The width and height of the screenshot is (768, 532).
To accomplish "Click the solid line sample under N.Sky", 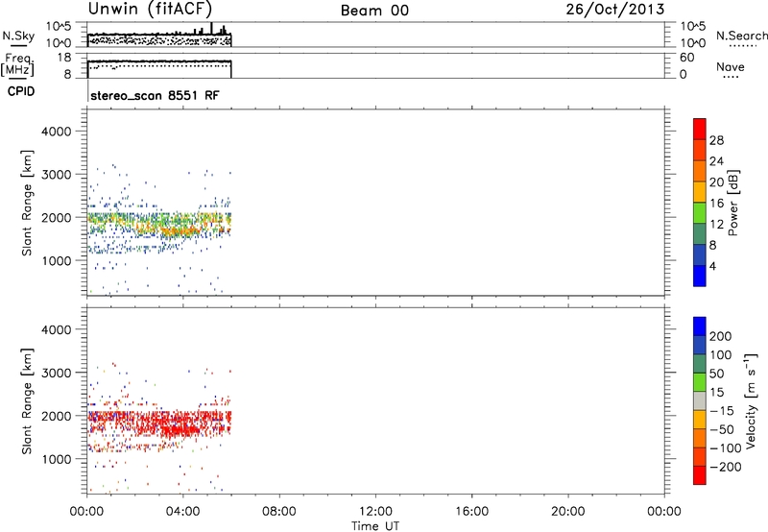I will coord(18,46).
